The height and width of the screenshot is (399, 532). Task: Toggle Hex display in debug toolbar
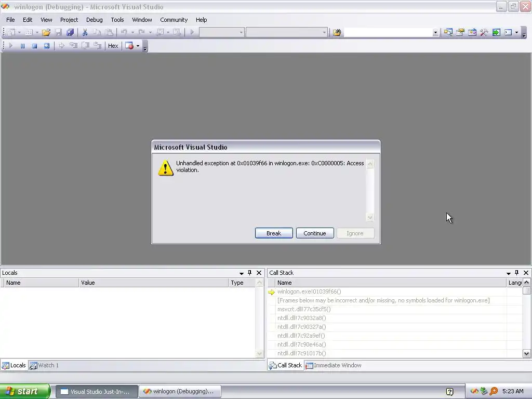(113, 46)
